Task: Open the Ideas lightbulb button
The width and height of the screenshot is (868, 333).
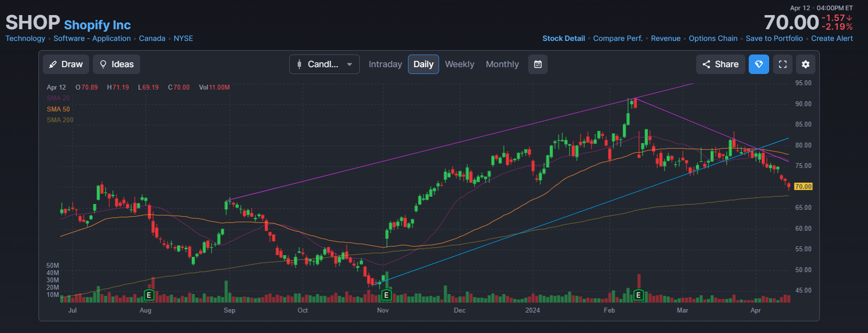Action: [x=116, y=64]
